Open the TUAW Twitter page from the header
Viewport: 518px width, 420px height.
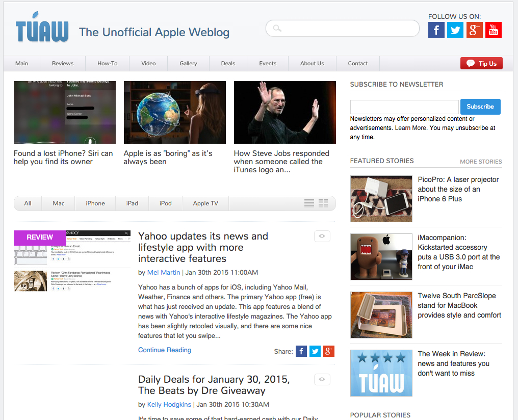pos(455,30)
